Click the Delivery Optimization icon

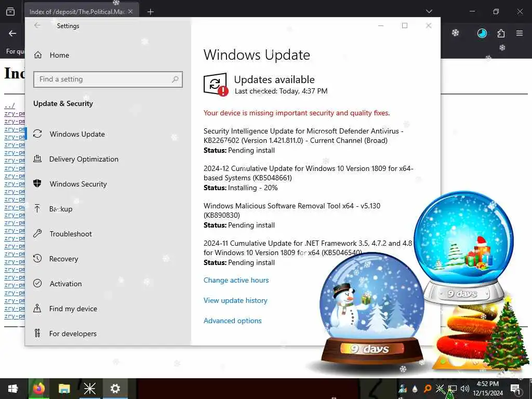point(37,158)
